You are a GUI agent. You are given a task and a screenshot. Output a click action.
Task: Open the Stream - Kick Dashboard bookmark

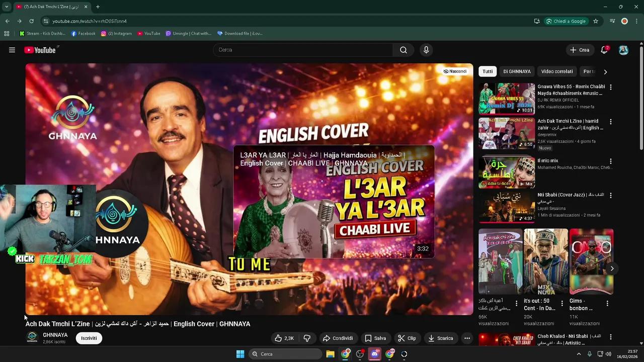click(43, 34)
